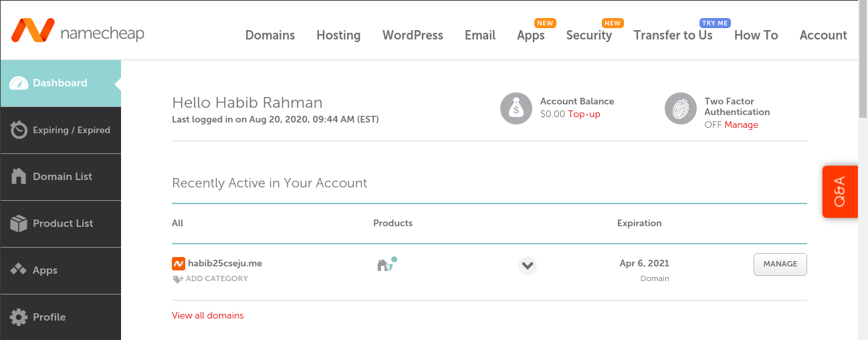Click the Two Factor fingerprint icon
The height and width of the screenshot is (340, 868).
point(681,108)
